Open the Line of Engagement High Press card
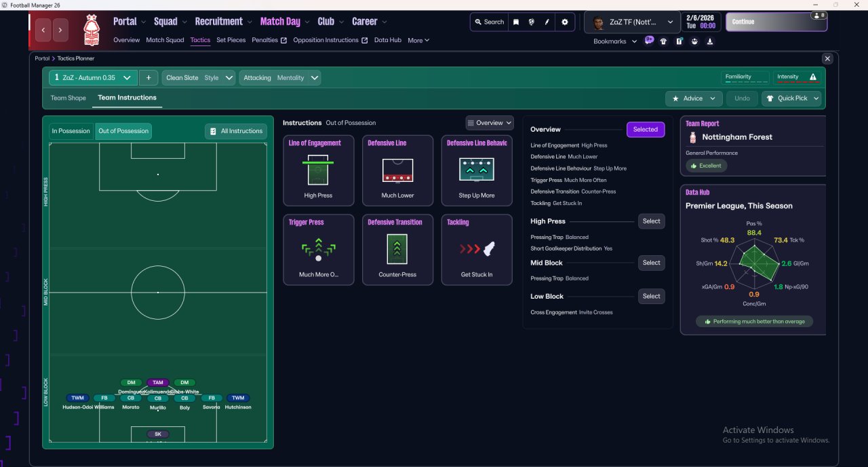 point(319,170)
